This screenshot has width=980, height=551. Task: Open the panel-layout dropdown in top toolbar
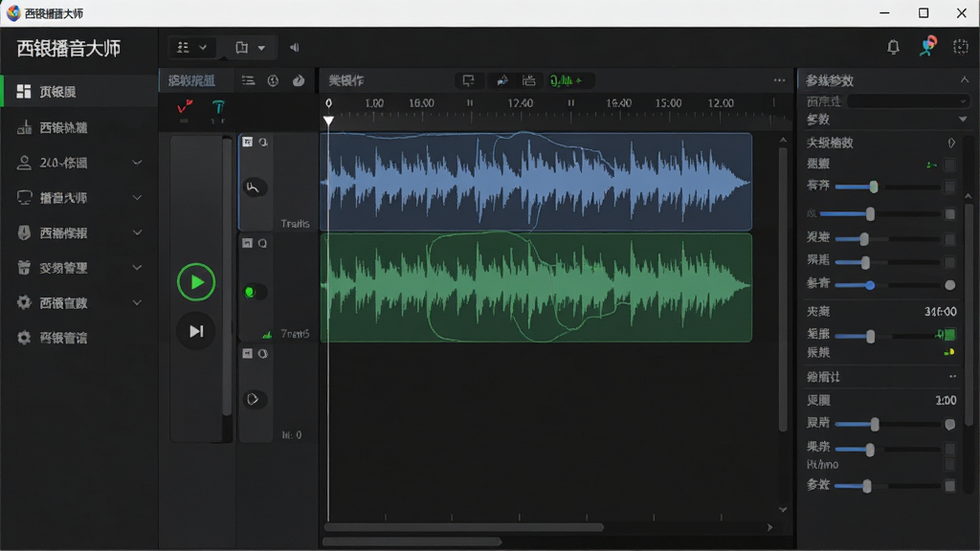coord(250,48)
